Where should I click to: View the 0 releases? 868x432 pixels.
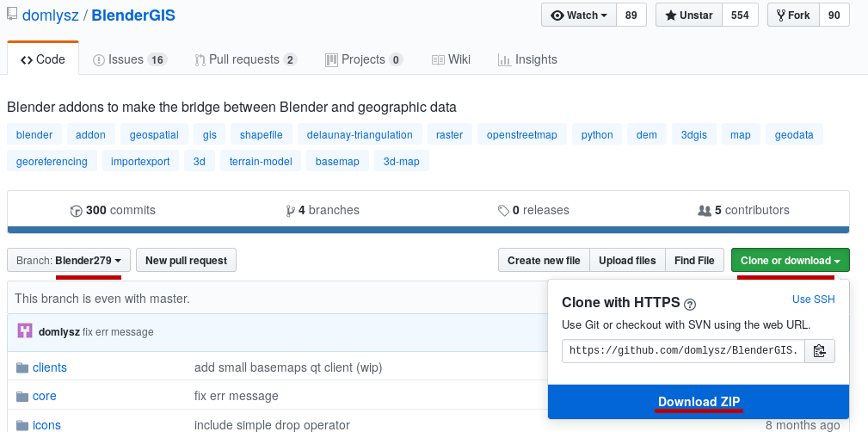(533, 211)
